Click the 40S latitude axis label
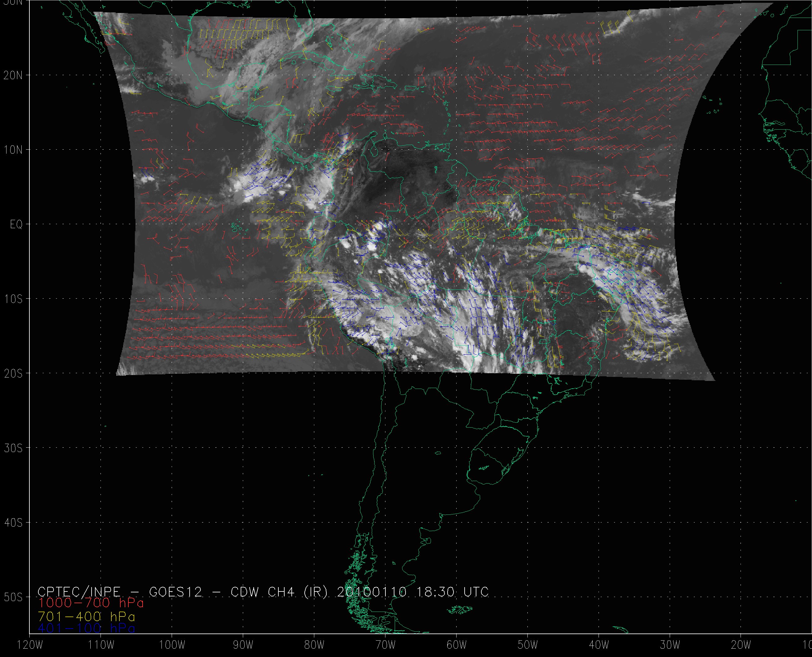 point(13,523)
